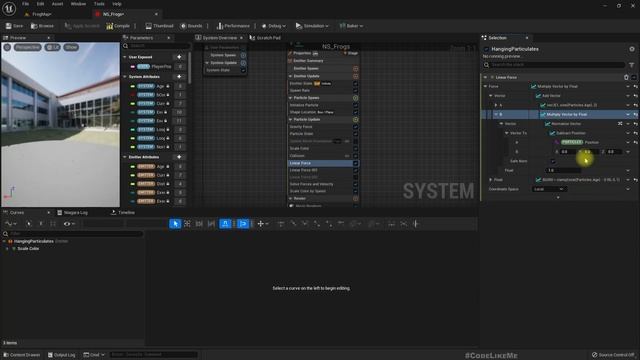
Task: Switch to the Timeline tab
Action: tap(123, 213)
